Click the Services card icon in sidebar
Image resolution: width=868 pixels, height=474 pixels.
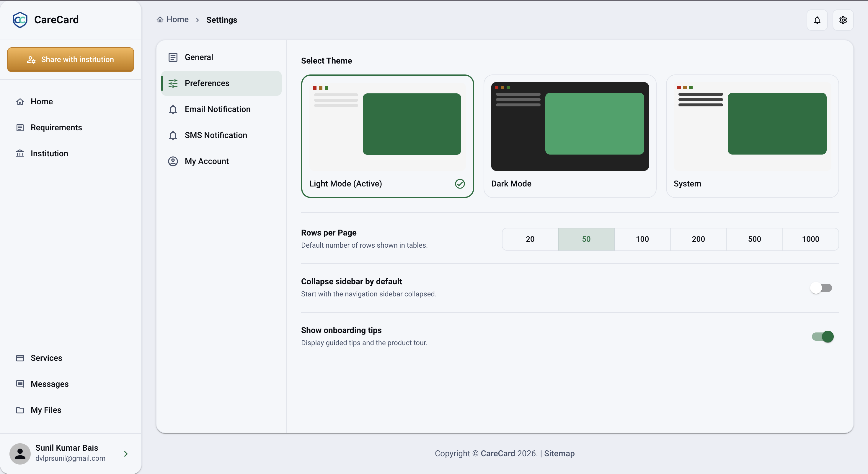[x=20, y=358]
